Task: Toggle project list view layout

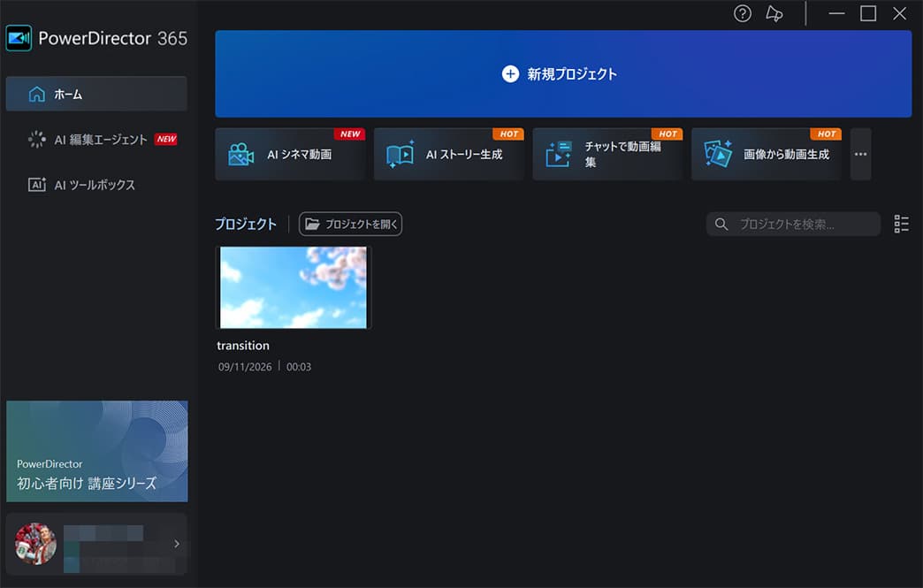Action: point(901,225)
